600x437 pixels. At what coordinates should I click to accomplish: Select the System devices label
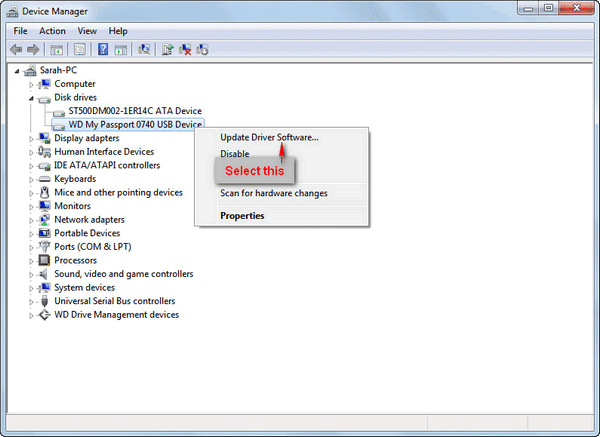coord(84,287)
